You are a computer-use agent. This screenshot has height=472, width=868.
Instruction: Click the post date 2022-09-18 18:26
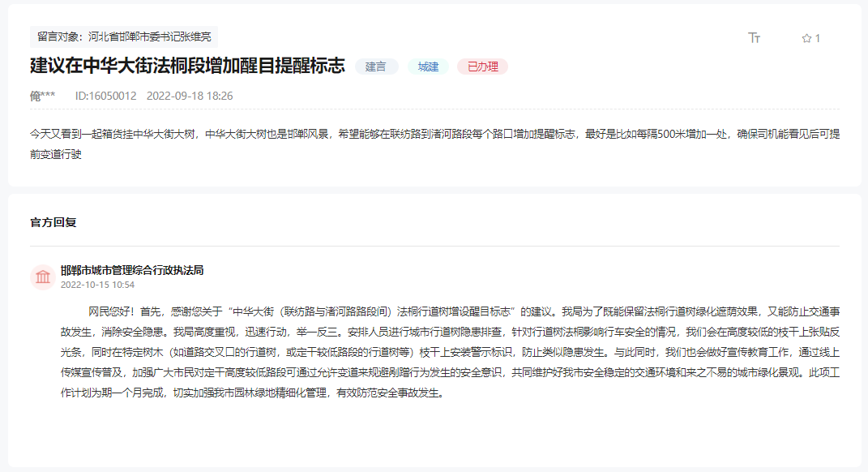tap(190, 96)
